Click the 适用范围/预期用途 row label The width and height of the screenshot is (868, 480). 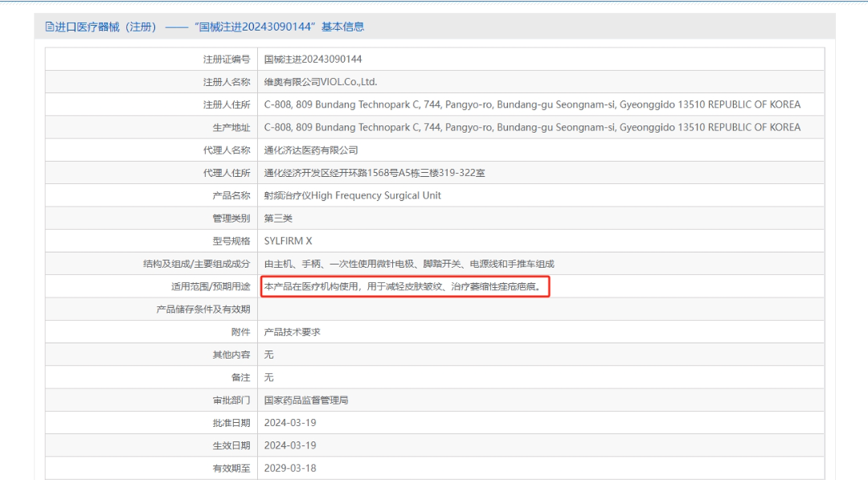pos(212,286)
